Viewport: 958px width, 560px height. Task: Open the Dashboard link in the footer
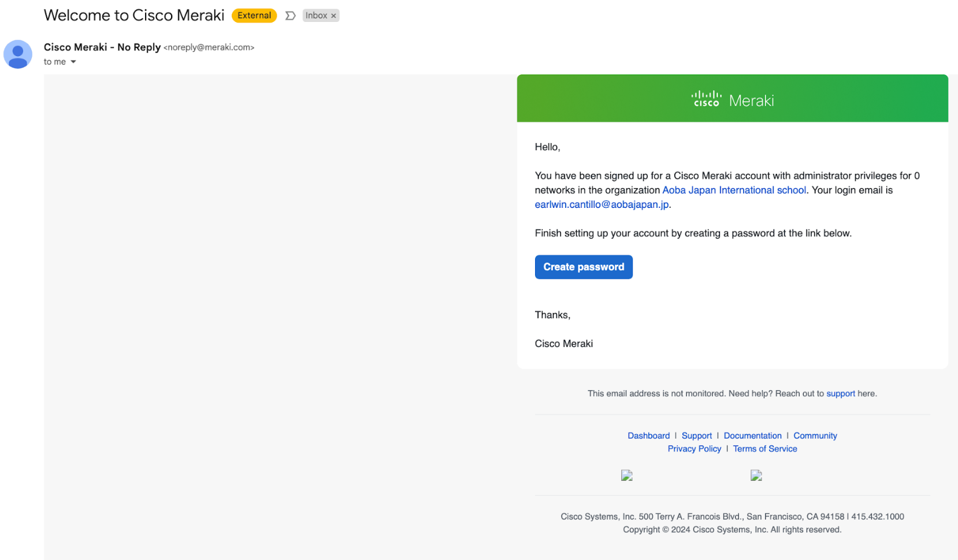(648, 435)
